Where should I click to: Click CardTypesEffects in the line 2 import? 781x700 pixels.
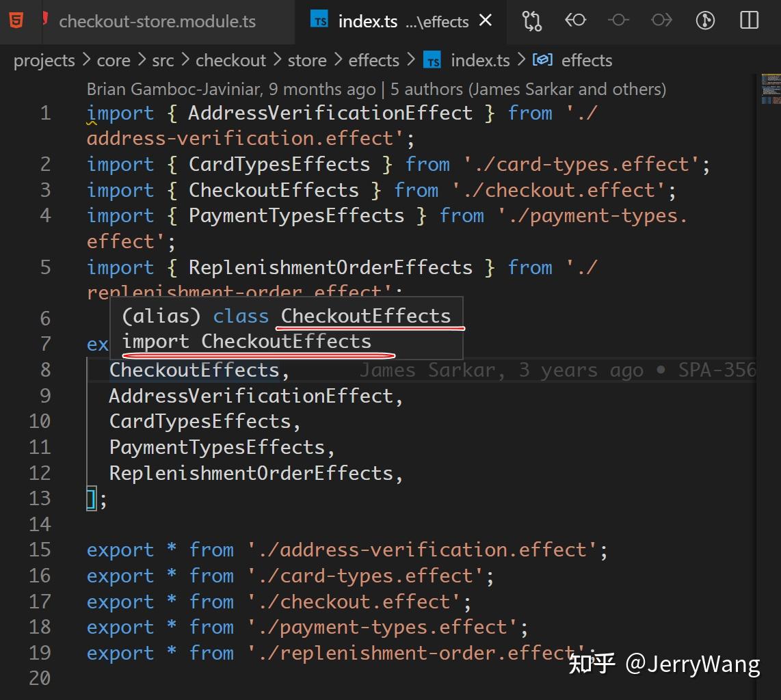pos(279,164)
